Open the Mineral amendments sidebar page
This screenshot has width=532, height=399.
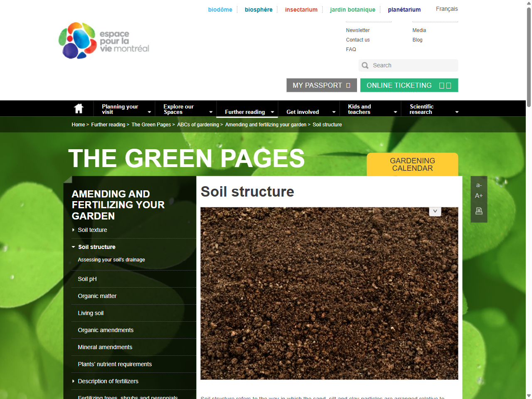105,347
